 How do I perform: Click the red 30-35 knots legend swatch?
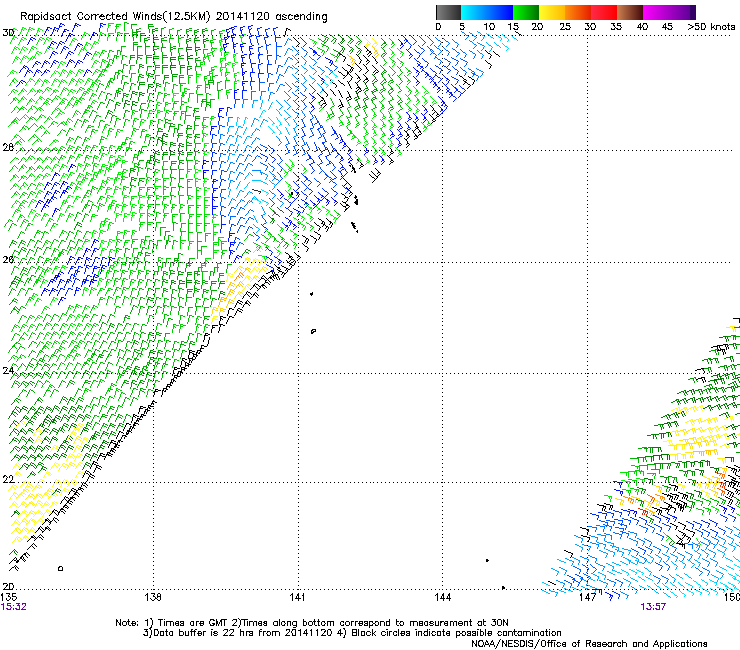tap(604, 12)
